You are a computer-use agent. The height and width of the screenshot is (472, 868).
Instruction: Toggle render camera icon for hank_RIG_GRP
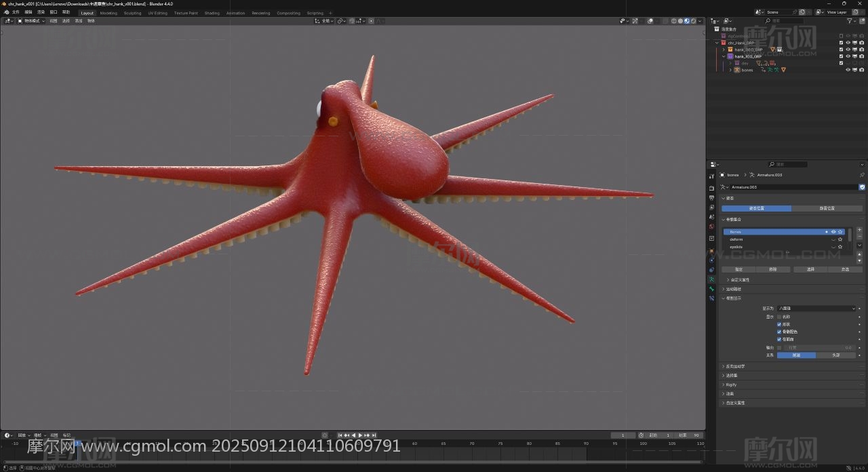point(861,56)
